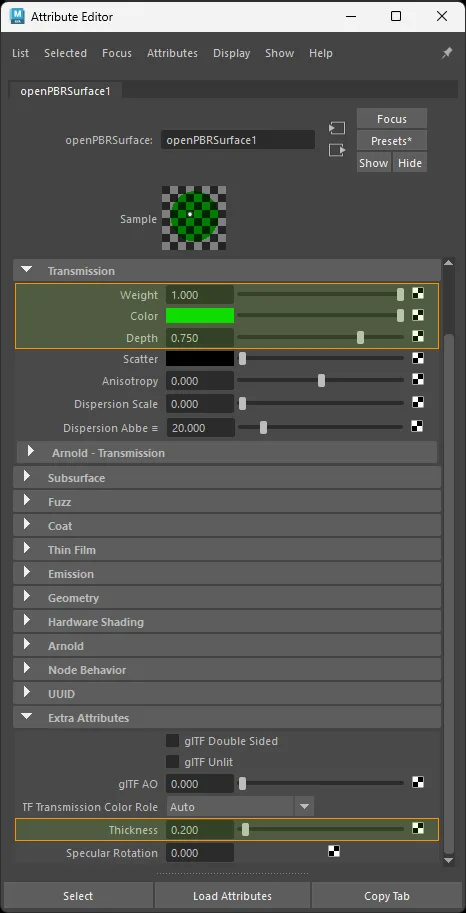Click the pin icon in menu bar
Screen dimensions: 466x913
(x=447, y=53)
